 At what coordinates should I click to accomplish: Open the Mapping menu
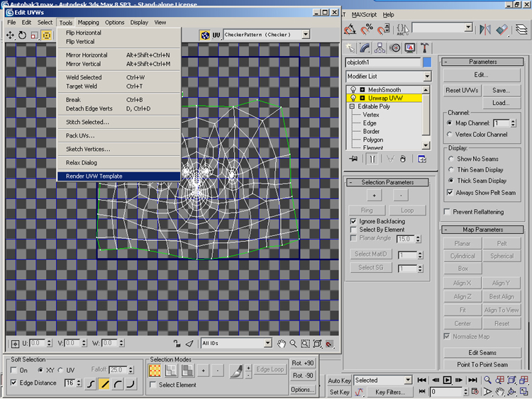coord(88,22)
